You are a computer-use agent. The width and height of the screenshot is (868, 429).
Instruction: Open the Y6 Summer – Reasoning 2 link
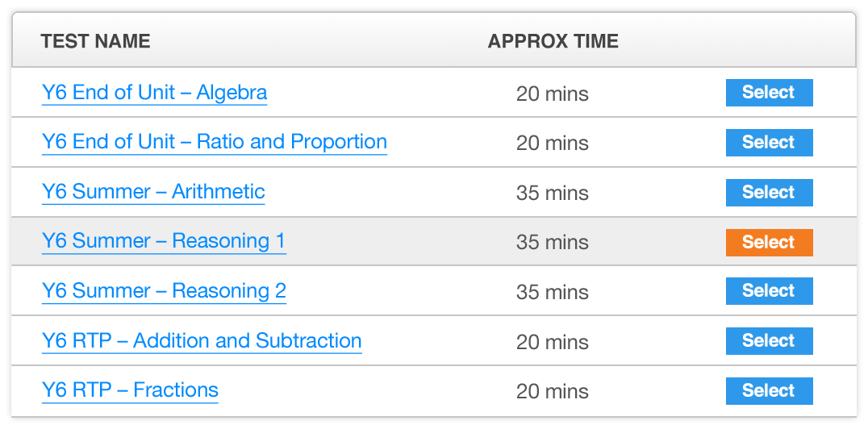coord(164,291)
